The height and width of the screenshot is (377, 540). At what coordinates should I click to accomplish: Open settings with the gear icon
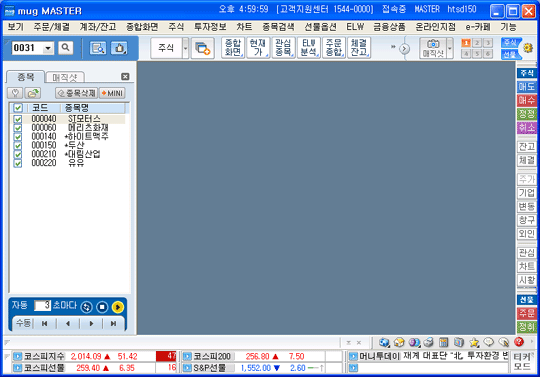point(528,48)
